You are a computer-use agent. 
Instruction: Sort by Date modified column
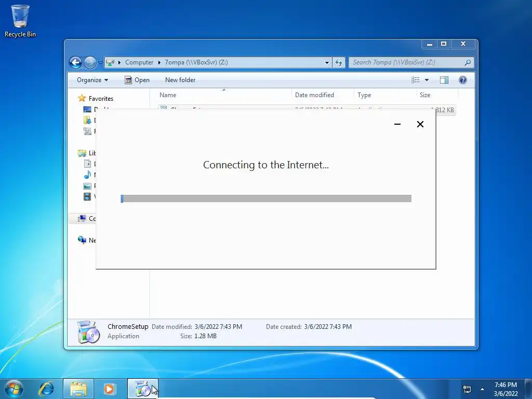(x=323, y=95)
